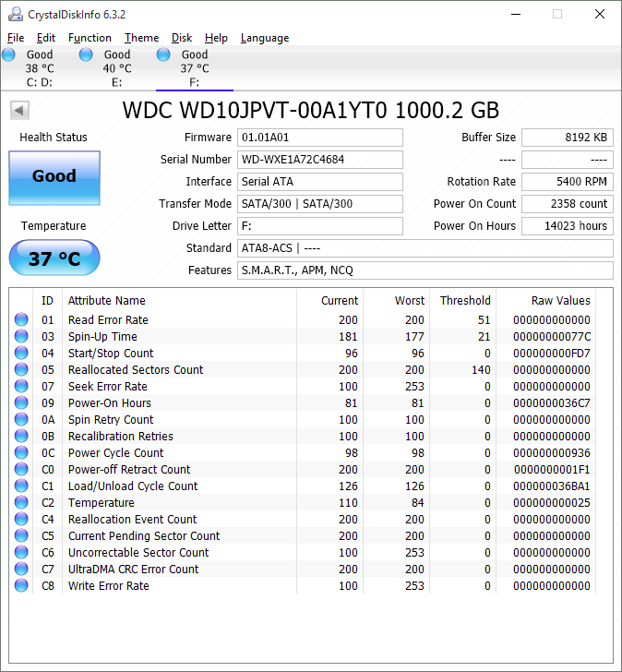
Task: Click the Raw Values column header
Action: pos(546,300)
